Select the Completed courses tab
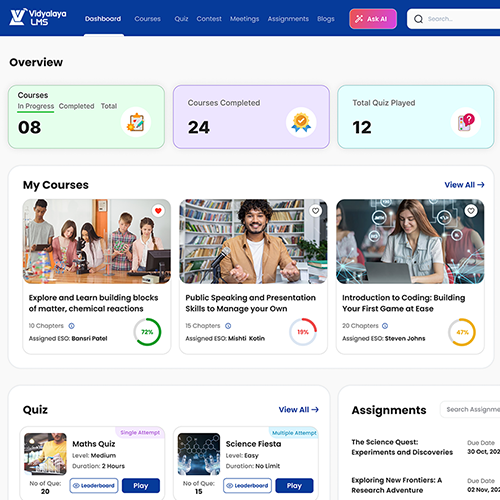 (76, 106)
